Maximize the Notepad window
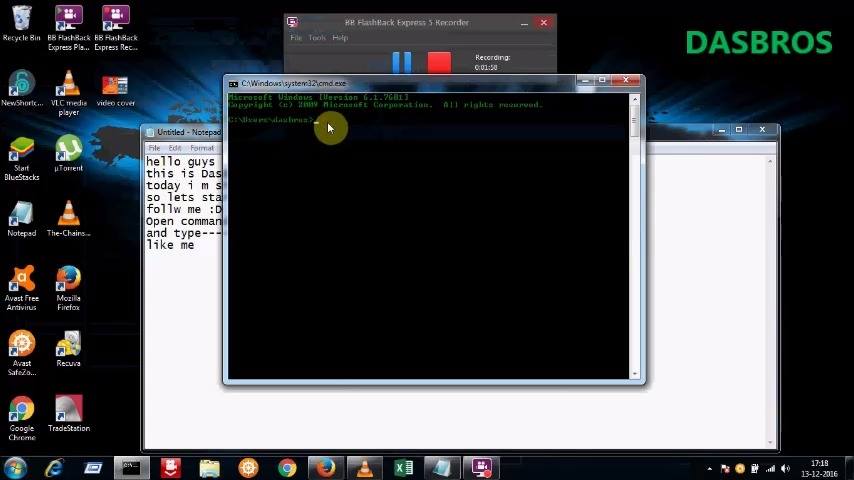 pos(739,130)
